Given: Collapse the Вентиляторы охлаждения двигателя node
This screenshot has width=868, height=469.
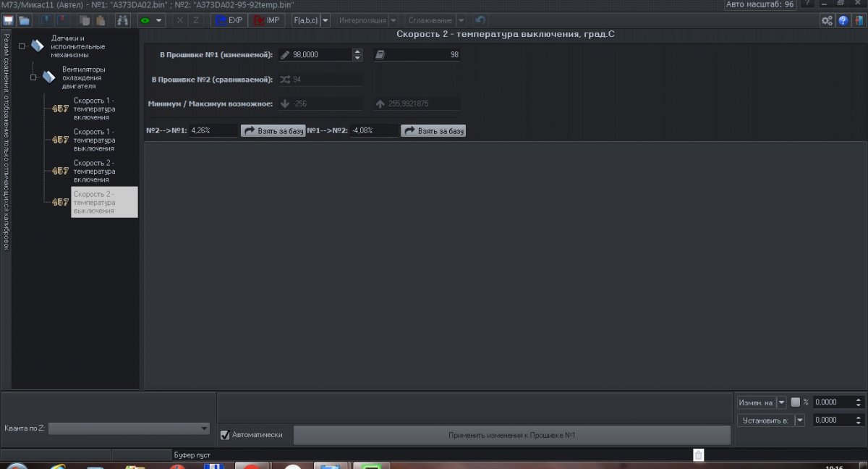Looking at the screenshot, I should (x=33, y=77).
